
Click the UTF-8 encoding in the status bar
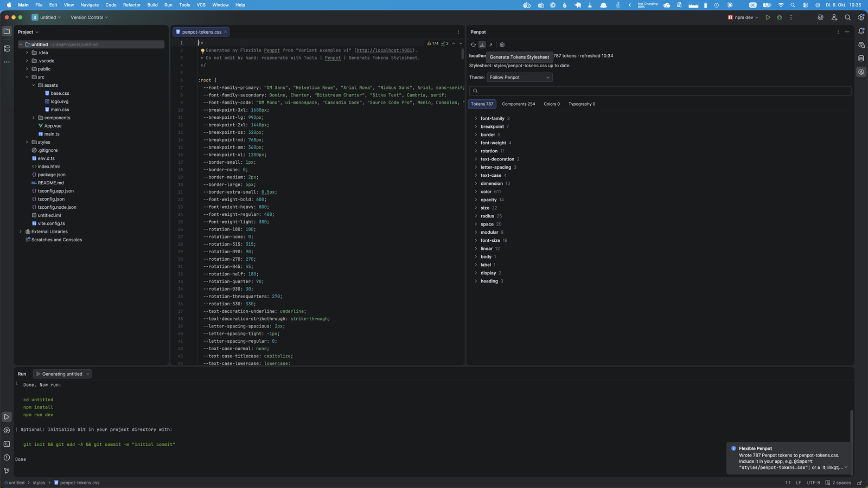(x=813, y=483)
